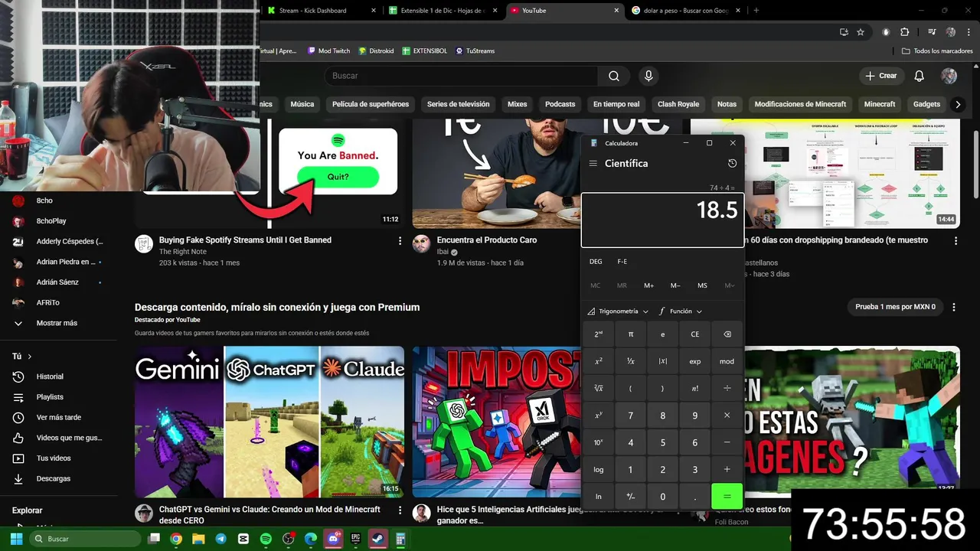Bookmark this page with the star icon
The image size is (980, 551).
[x=861, y=32]
